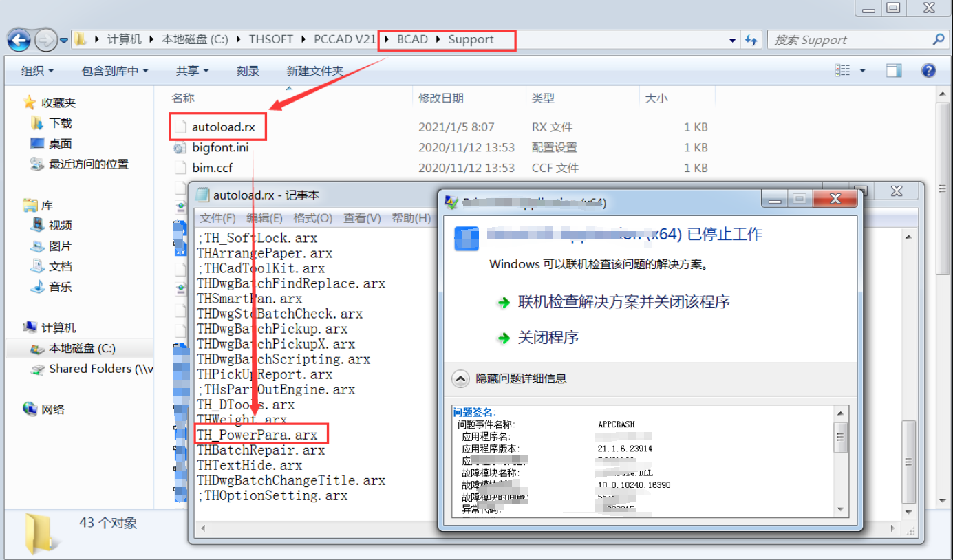
Task: Click 新建文件夹 in the toolbar
Action: coord(314,71)
